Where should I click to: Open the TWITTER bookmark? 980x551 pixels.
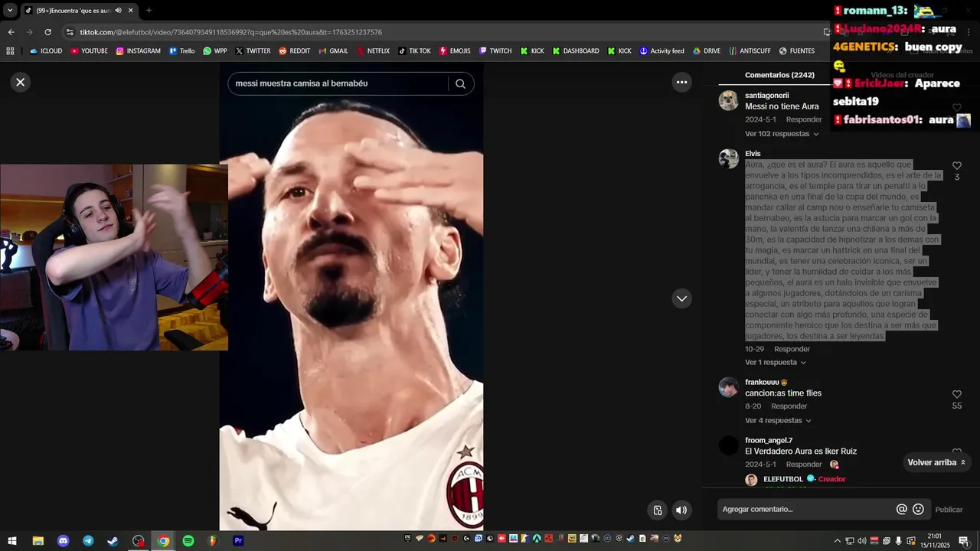253,51
